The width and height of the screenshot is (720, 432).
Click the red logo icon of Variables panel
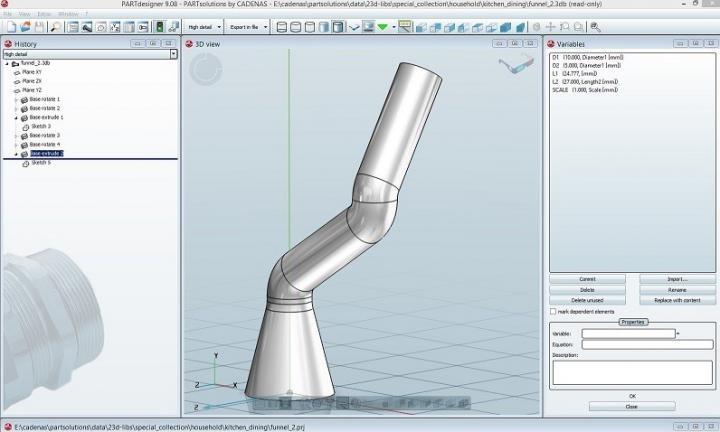point(551,44)
